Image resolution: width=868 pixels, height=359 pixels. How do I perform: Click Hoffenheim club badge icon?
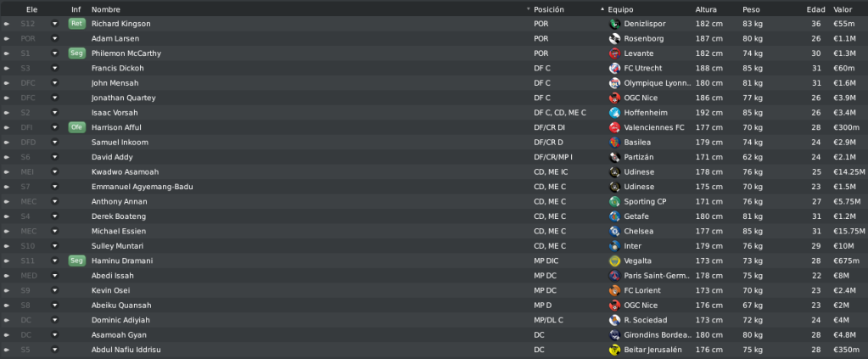coord(614,113)
